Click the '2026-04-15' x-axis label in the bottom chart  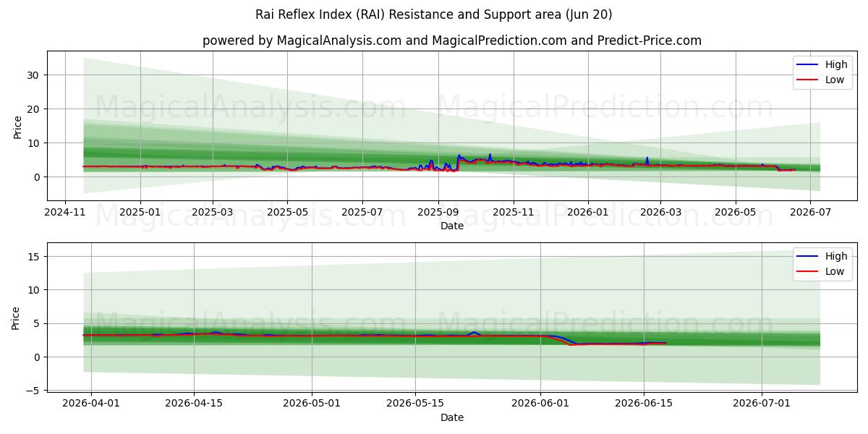click(x=194, y=404)
